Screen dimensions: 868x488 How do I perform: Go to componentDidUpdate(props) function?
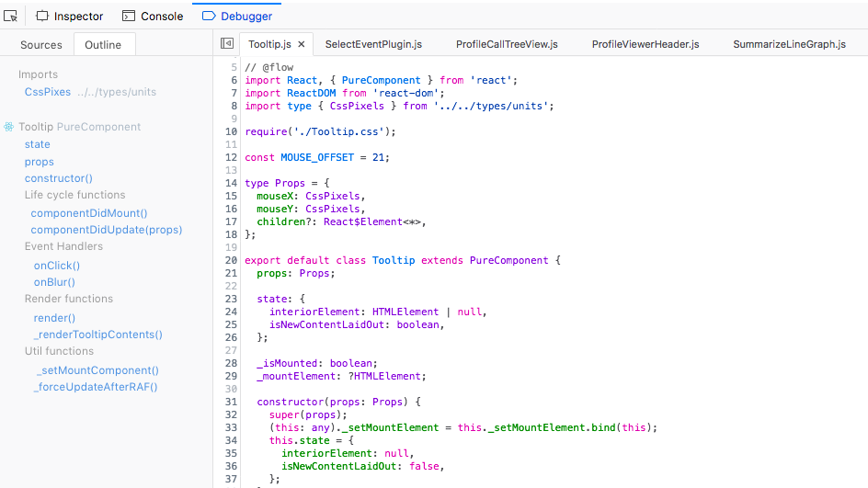107,230
